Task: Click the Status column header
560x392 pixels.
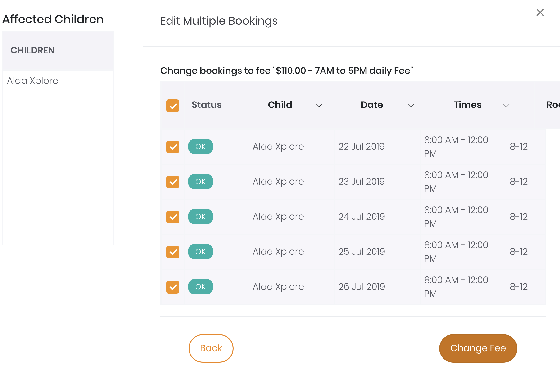Action: (207, 105)
